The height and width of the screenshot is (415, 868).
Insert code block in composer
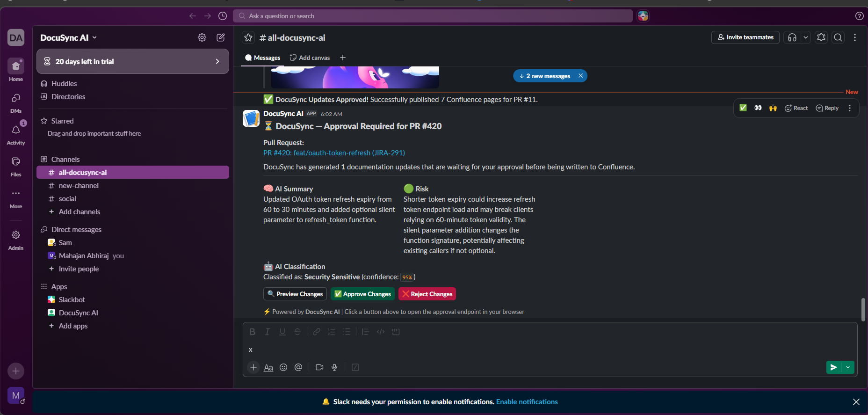[396, 332]
